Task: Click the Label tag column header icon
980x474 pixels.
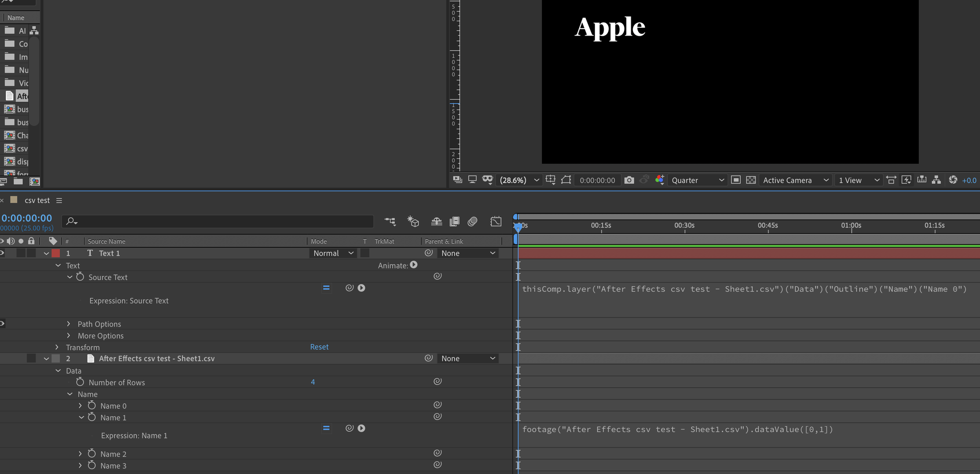Action: (x=53, y=241)
